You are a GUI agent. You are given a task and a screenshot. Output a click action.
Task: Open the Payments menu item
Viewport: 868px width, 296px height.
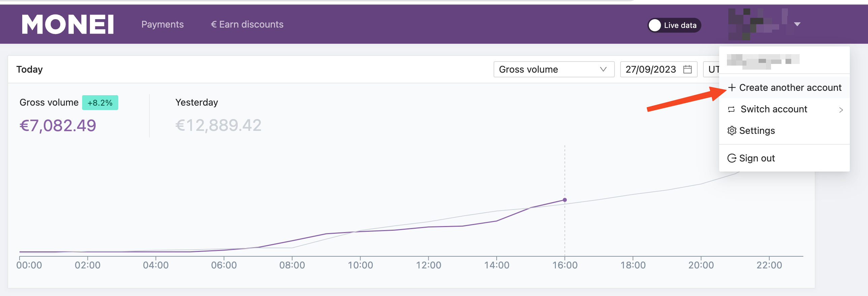162,25
